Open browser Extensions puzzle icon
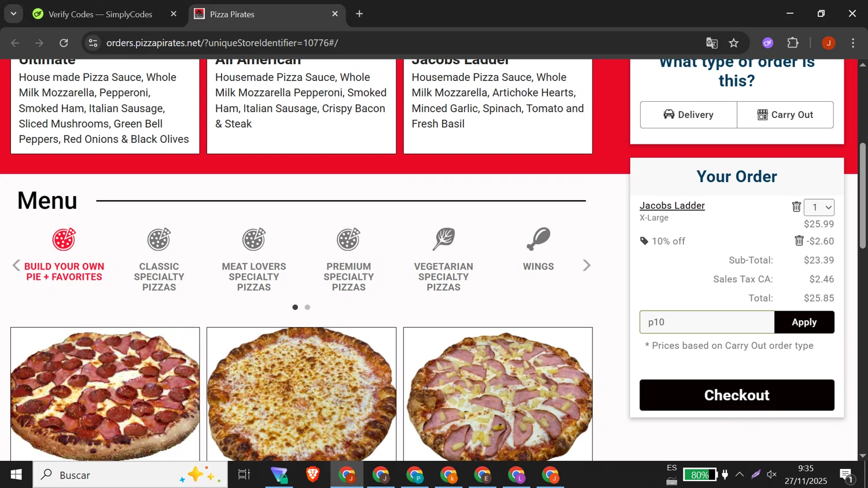 tap(793, 43)
